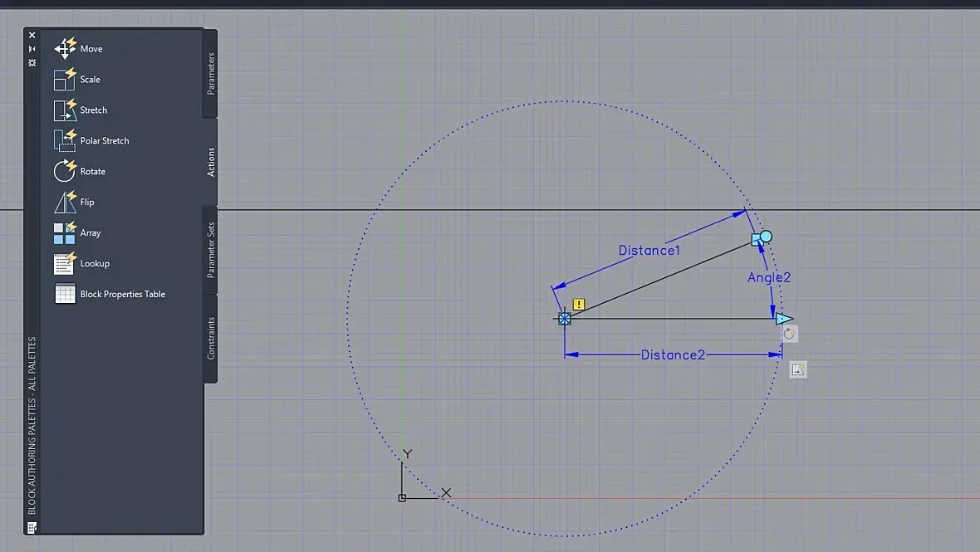Click the Move label text
Image resolution: width=980 pixels, height=552 pixels.
(x=91, y=49)
